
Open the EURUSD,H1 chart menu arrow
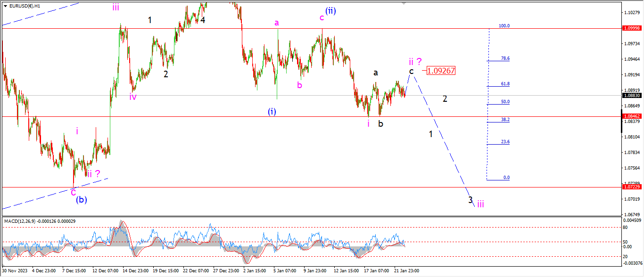(x=5, y=6)
